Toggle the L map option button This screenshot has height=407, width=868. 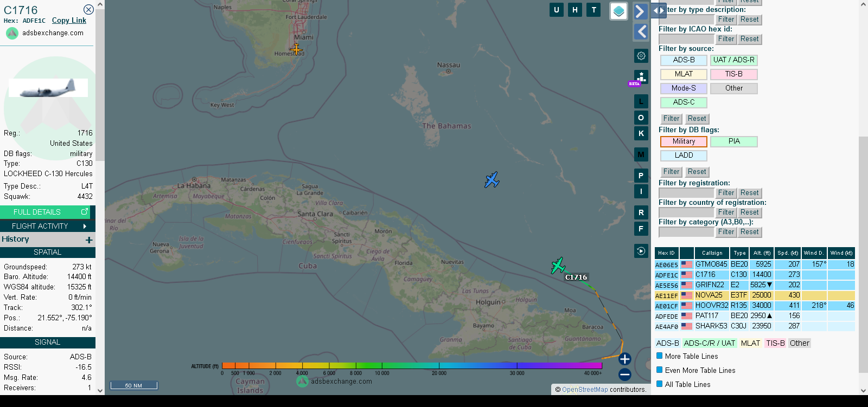click(x=641, y=101)
